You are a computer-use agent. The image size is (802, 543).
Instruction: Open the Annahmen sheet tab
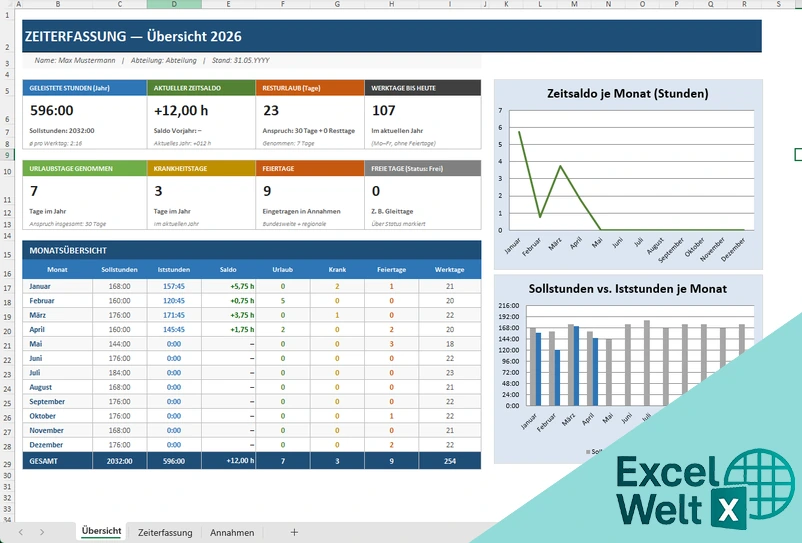click(232, 533)
